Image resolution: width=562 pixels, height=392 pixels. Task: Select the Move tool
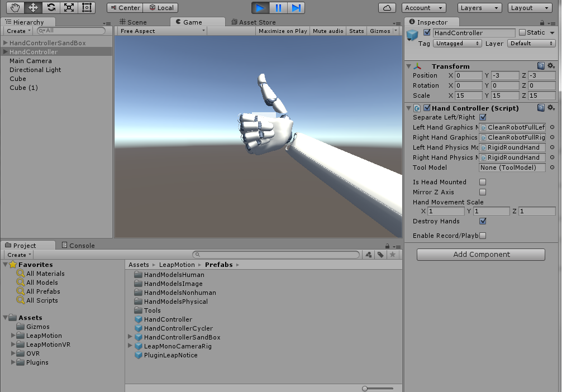coord(33,8)
